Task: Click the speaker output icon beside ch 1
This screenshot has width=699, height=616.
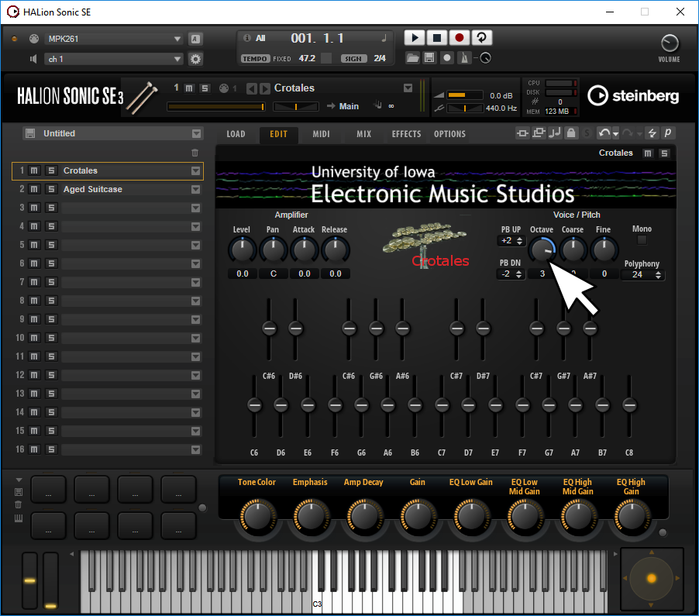Action: [x=33, y=59]
